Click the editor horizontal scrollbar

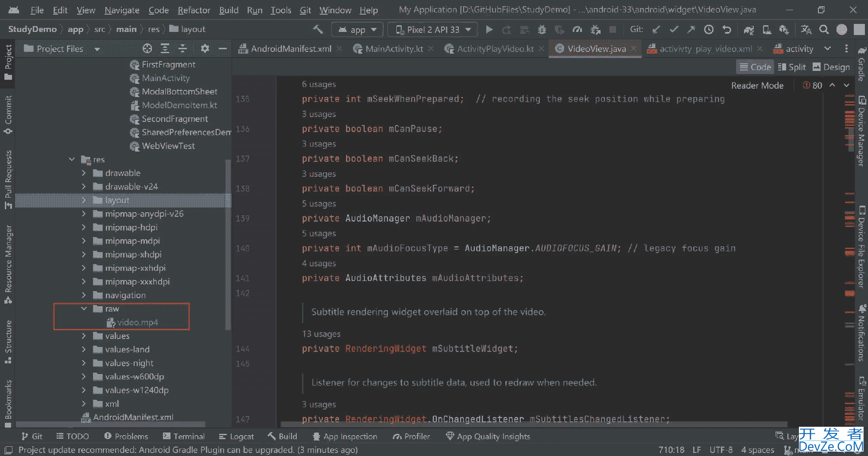pyautogui.click(x=534, y=424)
